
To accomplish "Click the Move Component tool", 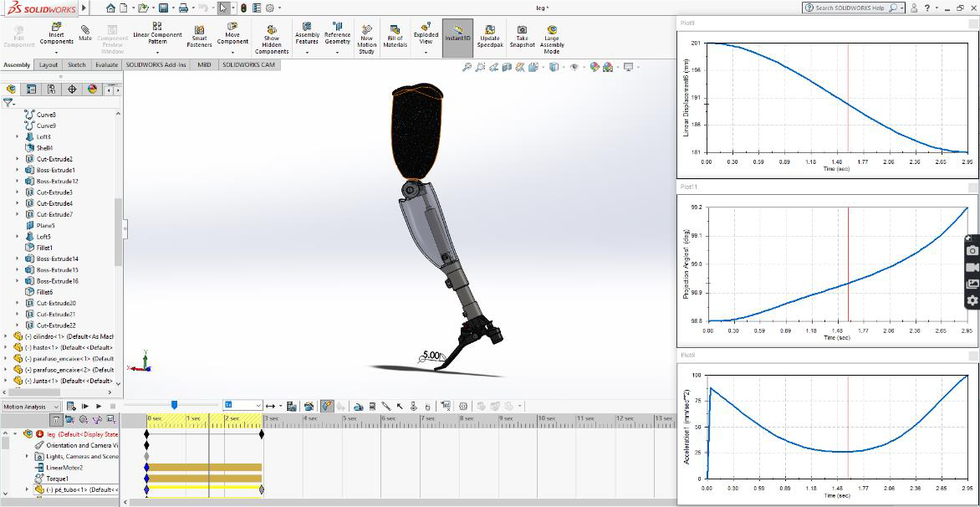I will pyautogui.click(x=232, y=33).
